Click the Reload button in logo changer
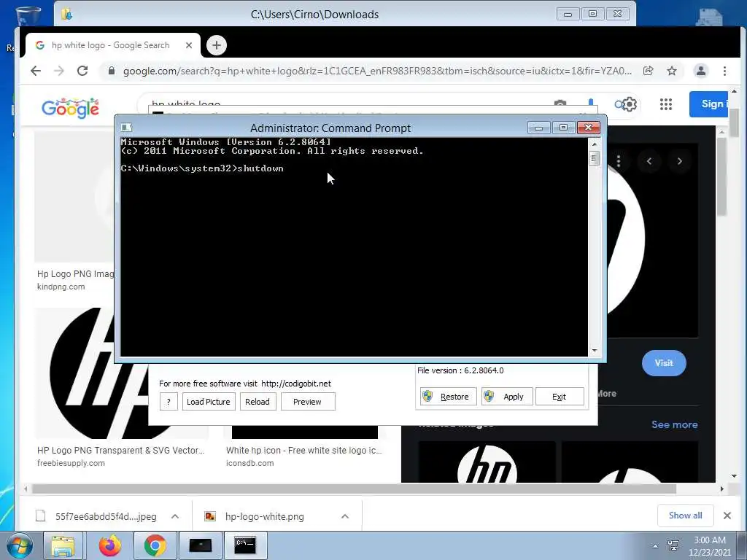 tap(258, 402)
